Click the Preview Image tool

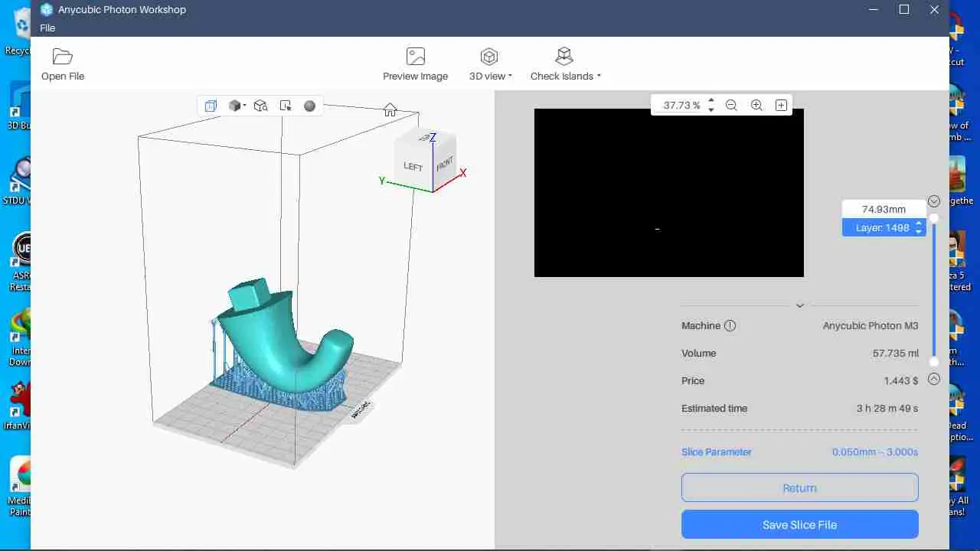[415, 64]
